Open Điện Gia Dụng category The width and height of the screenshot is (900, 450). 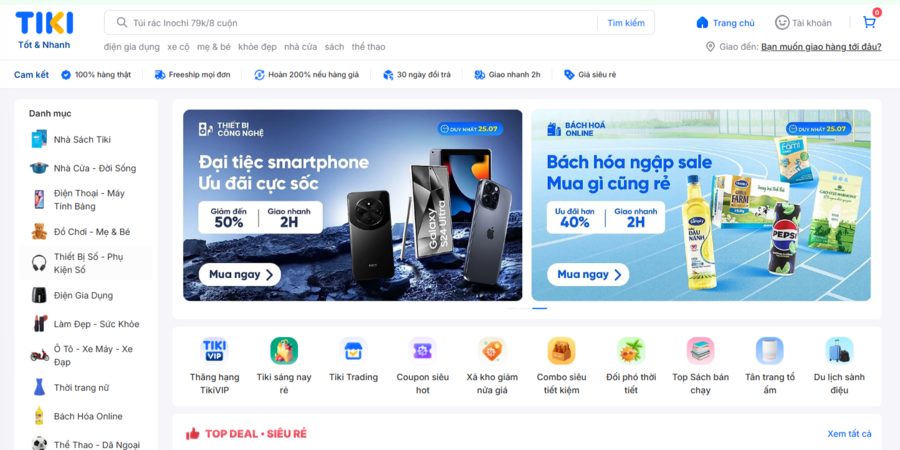pos(83,296)
